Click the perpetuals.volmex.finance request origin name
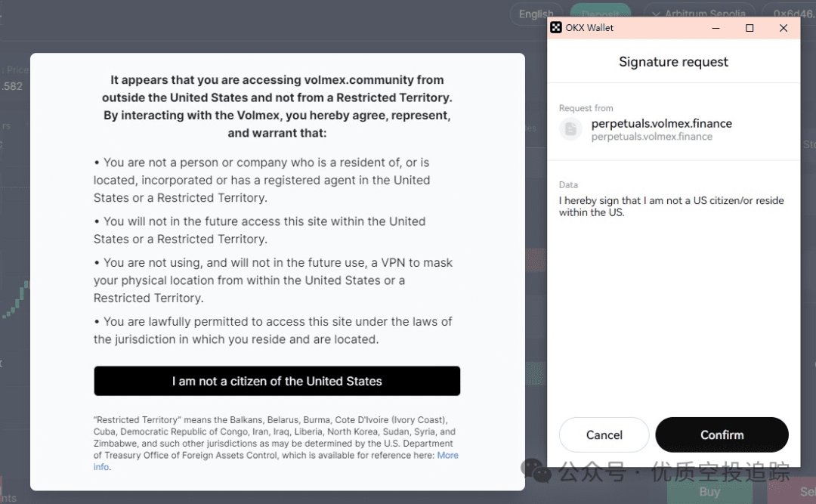816x504 pixels. (661, 123)
